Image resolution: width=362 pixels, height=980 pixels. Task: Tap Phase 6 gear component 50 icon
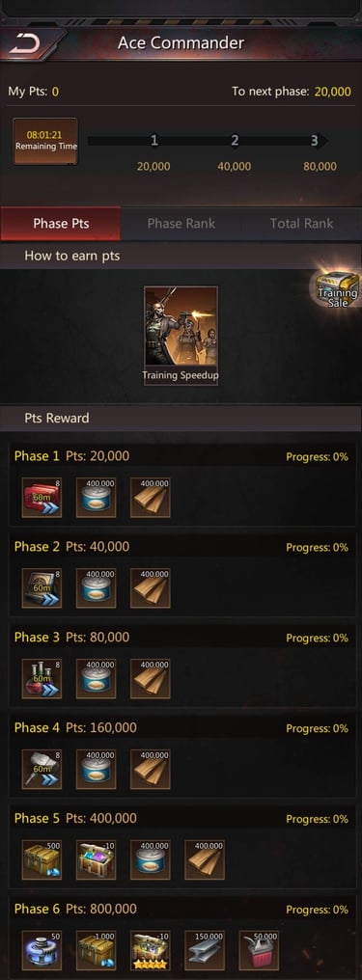tap(42, 951)
